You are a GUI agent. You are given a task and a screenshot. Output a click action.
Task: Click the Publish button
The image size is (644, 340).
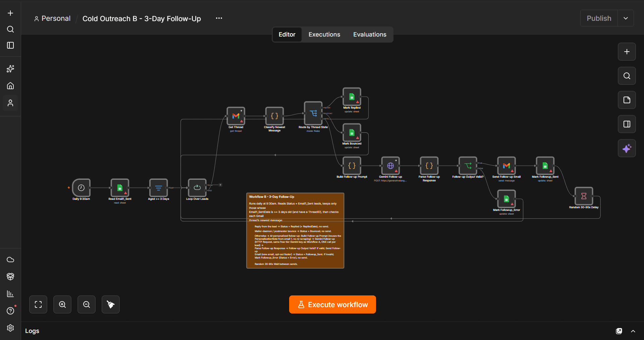coord(599,18)
